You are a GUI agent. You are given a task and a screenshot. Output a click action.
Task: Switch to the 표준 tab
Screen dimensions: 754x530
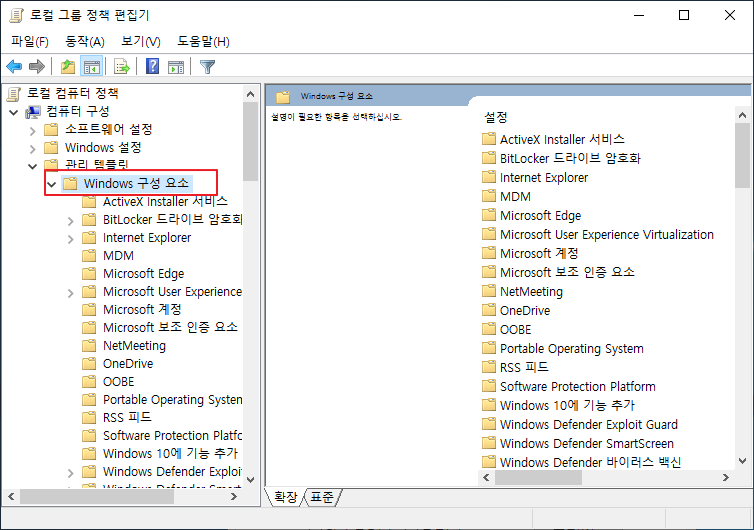322,497
